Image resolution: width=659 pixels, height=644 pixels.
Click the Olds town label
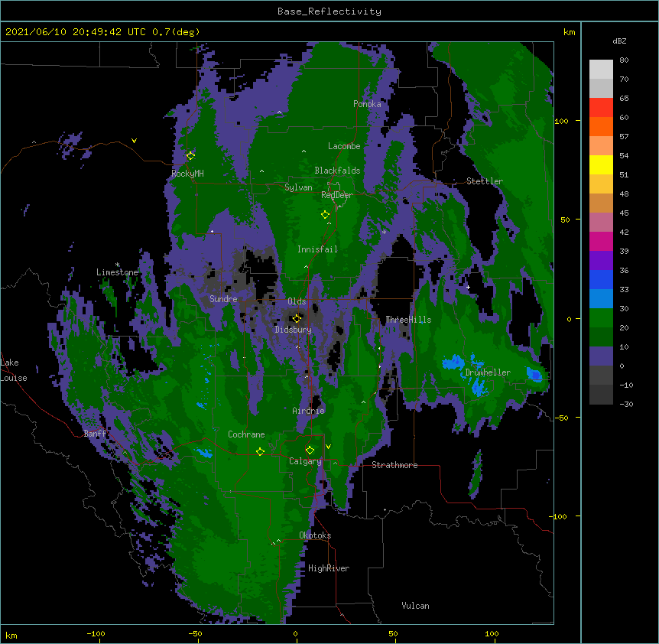[297, 301]
